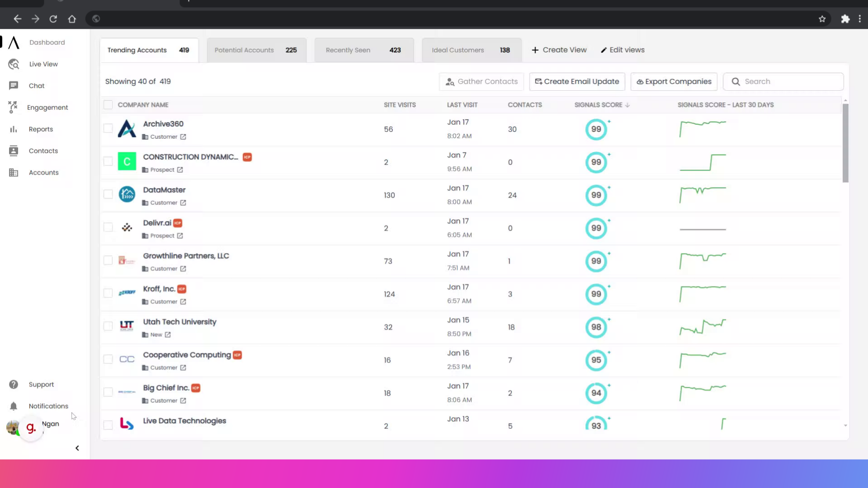
Task: Switch to Ideal Customers tab
Action: point(471,50)
